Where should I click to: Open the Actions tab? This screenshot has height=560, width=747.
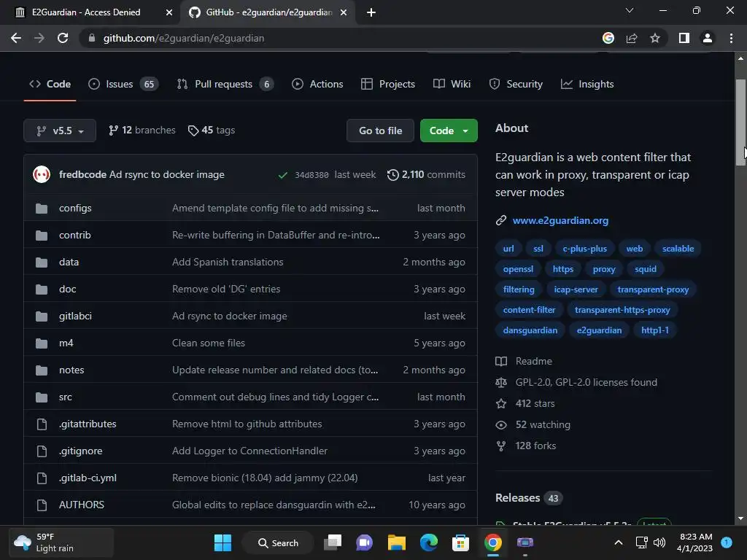[x=317, y=85]
